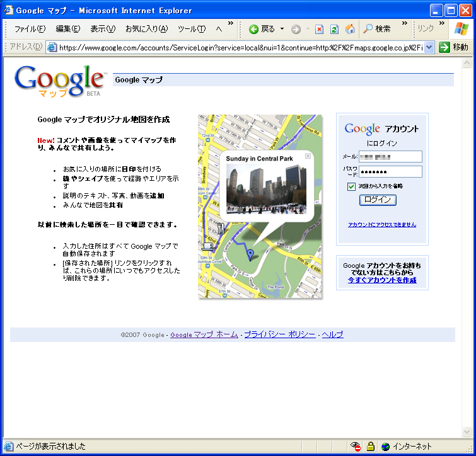476x456 pixels.
Task: Click the green Go arrow (移動)
Action: [x=444, y=47]
